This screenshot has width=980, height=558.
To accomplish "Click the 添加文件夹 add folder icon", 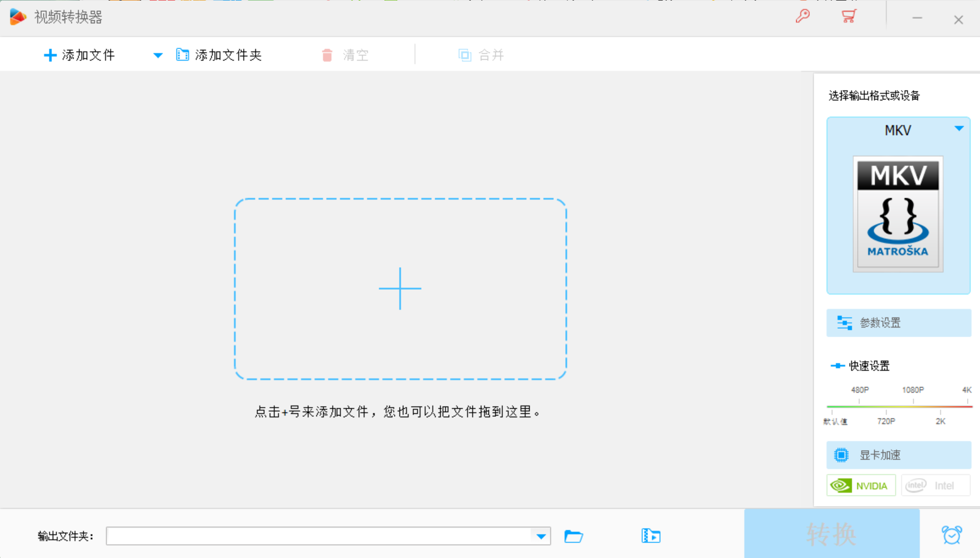I will pyautogui.click(x=182, y=54).
